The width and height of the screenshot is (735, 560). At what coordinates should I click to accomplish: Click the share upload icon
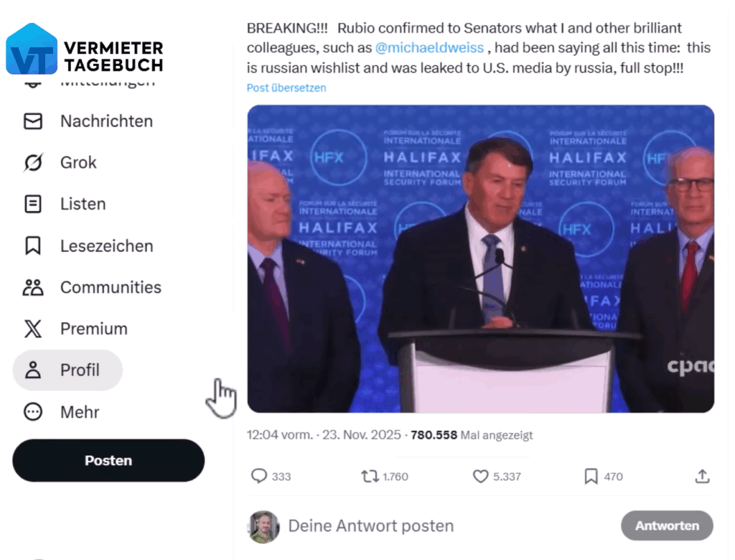[x=702, y=476]
